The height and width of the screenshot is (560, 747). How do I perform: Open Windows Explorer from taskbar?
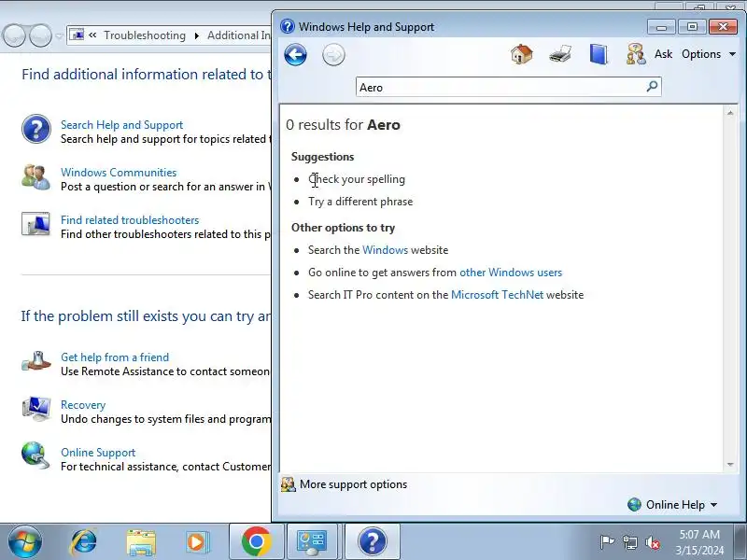pos(141,542)
